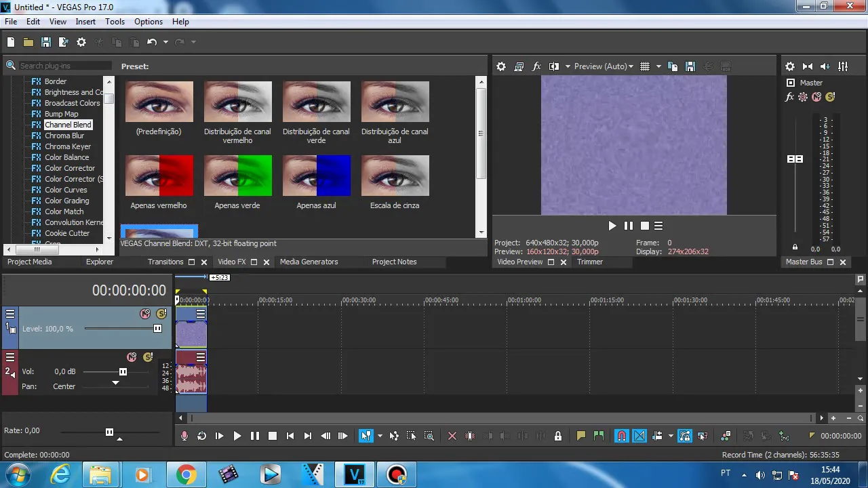Open Preview (Auto) quality dropdown

pyautogui.click(x=604, y=66)
